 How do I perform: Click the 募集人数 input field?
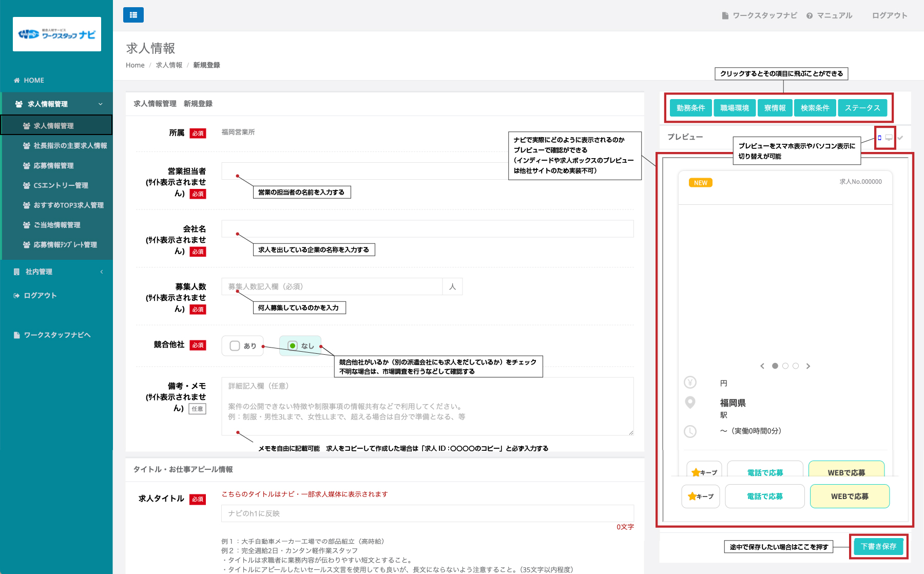(x=332, y=286)
